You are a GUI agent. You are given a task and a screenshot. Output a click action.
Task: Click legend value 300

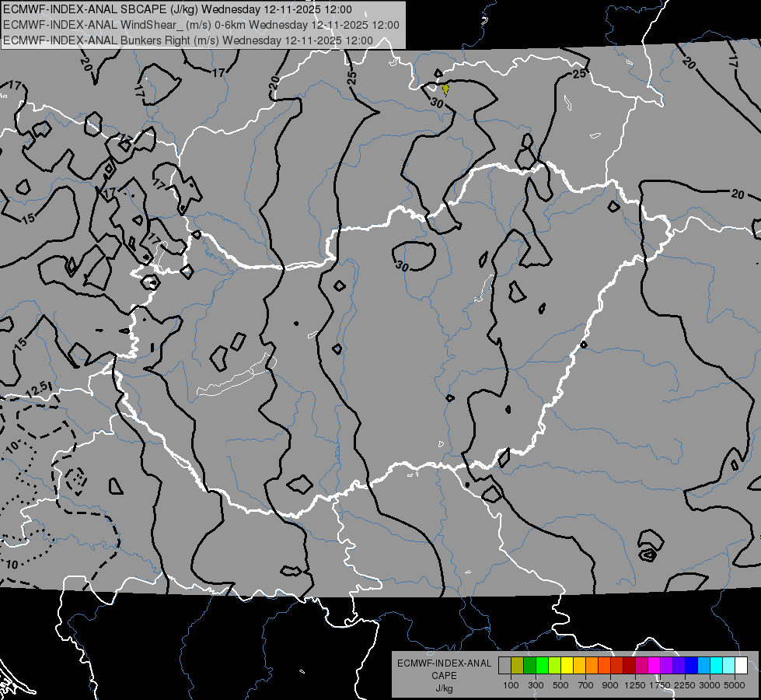tap(536, 685)
